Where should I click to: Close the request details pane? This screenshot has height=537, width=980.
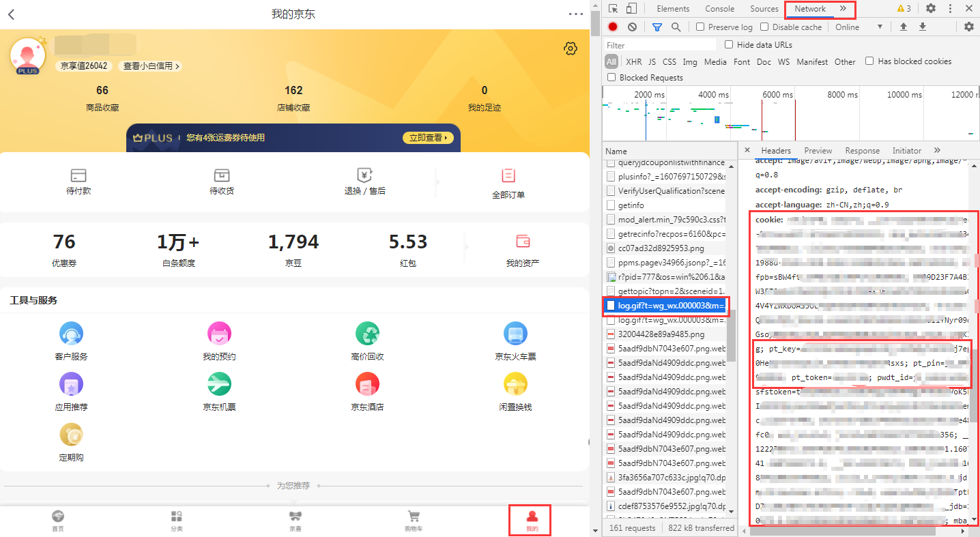747,150
